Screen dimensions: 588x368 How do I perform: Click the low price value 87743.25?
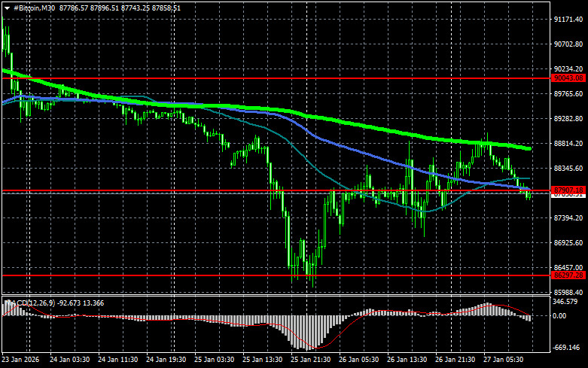coord(135,8)
